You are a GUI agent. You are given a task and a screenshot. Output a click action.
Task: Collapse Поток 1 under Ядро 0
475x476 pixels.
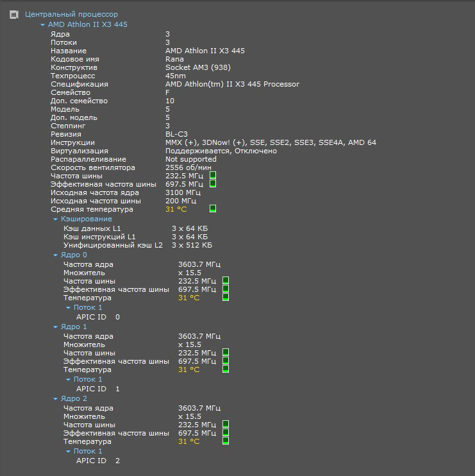coord(68,308)
